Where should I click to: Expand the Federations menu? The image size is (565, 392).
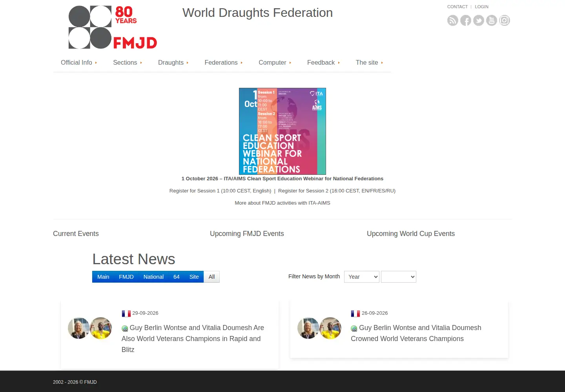click(x=224, y=63)
